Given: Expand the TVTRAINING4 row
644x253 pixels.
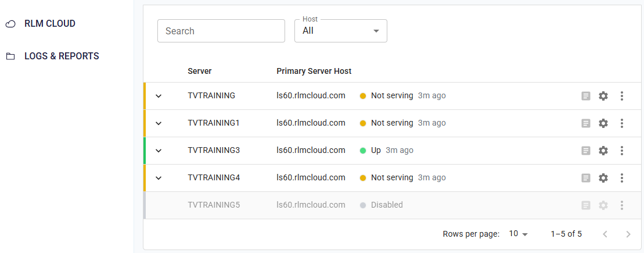Looking at the screenshot, I should [159, 178].
